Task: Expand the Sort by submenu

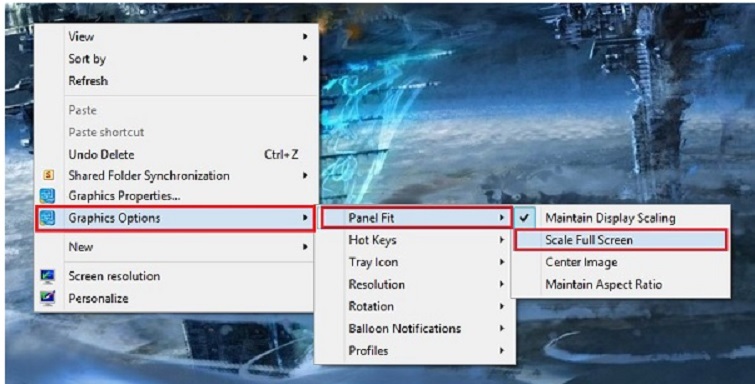Action: point(176,59)
